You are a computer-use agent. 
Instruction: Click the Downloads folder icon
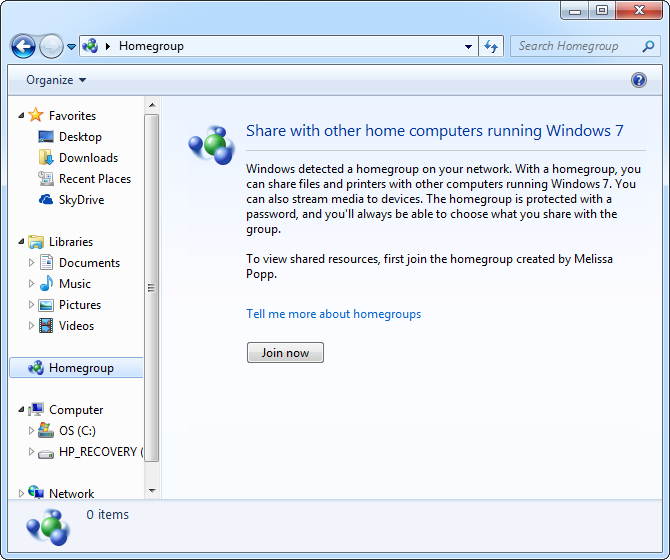coord(46,158)
